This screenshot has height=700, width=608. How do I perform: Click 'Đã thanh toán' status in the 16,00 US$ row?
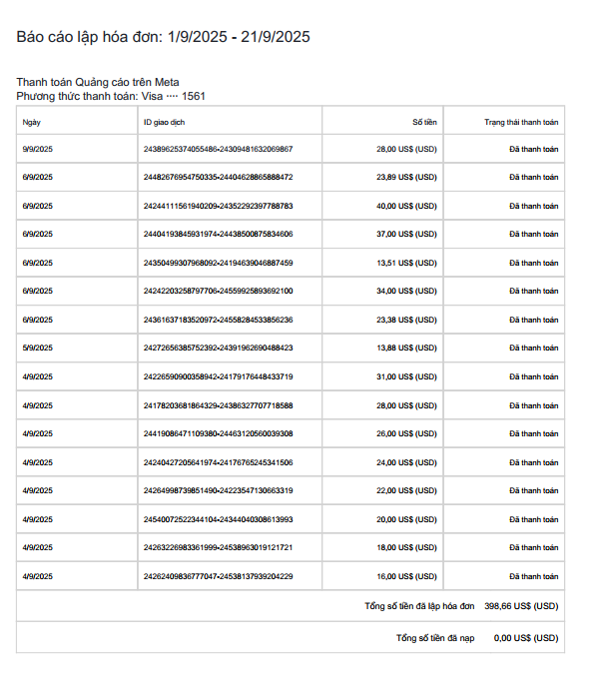pos(533,577)
